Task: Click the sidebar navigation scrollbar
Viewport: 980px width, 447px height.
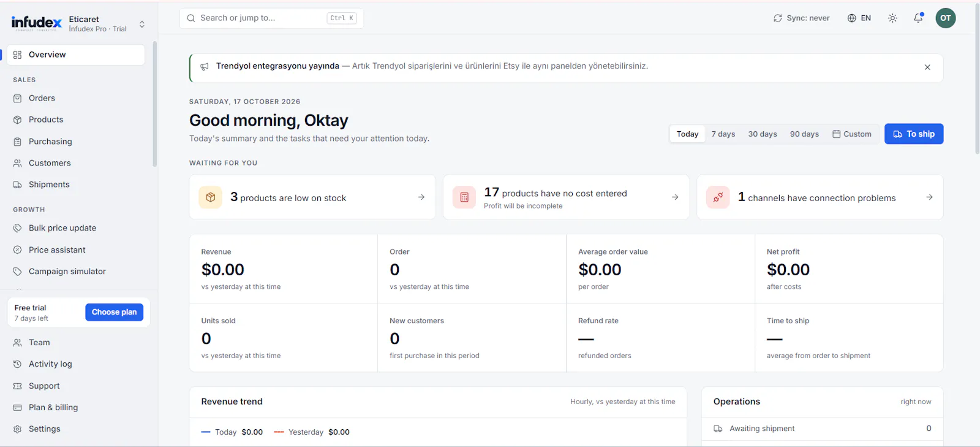Action: click(154, 104)
